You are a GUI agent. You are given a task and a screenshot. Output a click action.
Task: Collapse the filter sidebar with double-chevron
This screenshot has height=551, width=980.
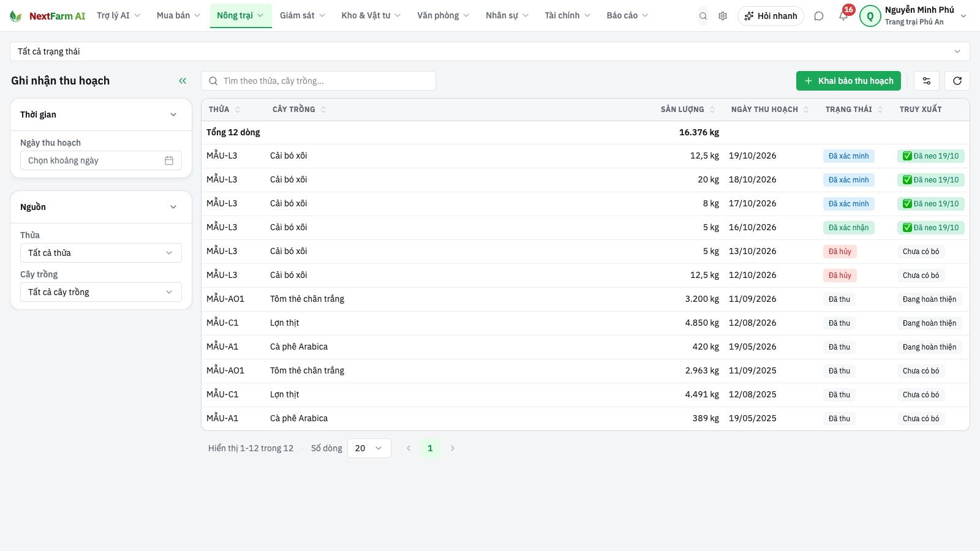pyautogui.click(x=183, y=81)
